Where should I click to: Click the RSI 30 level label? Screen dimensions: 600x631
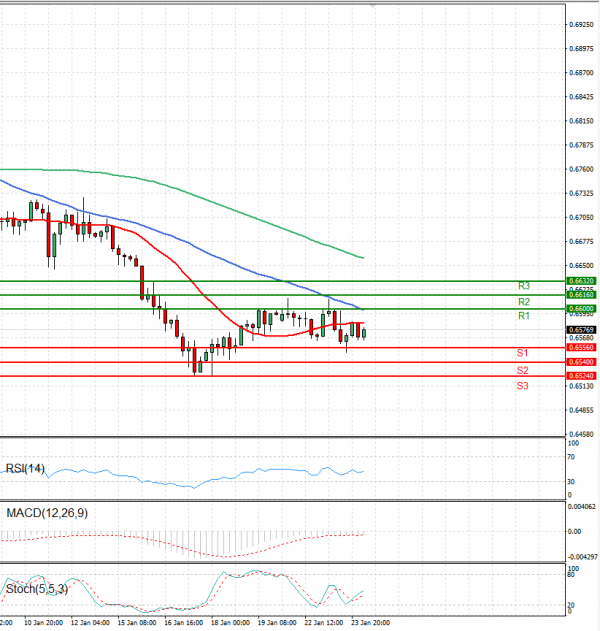pyautogui.click(x=571, y=482)
